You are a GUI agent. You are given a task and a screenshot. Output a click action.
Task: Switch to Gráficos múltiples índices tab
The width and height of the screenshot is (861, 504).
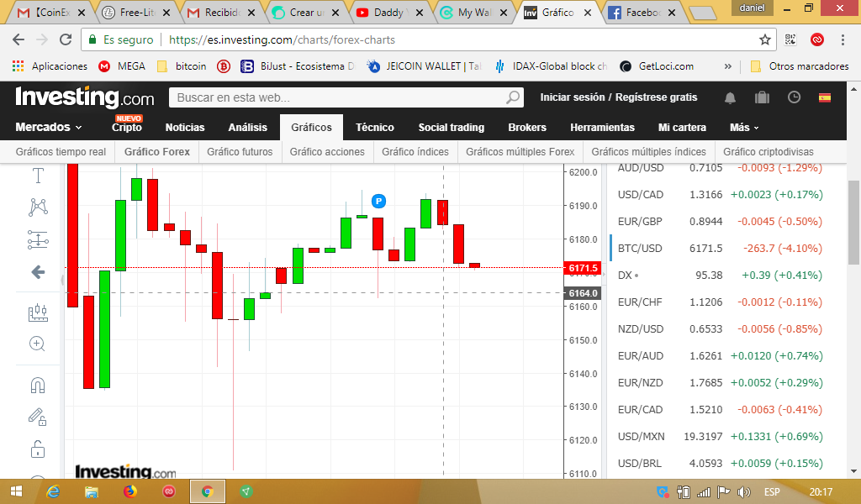click(x=648, y=152)
